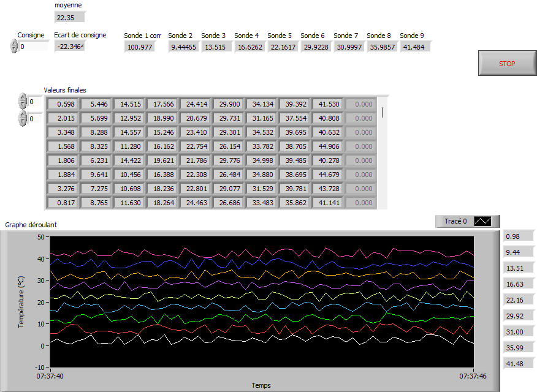
Task: Click table cell containing 16.162
Action: (x=162, y=146)
